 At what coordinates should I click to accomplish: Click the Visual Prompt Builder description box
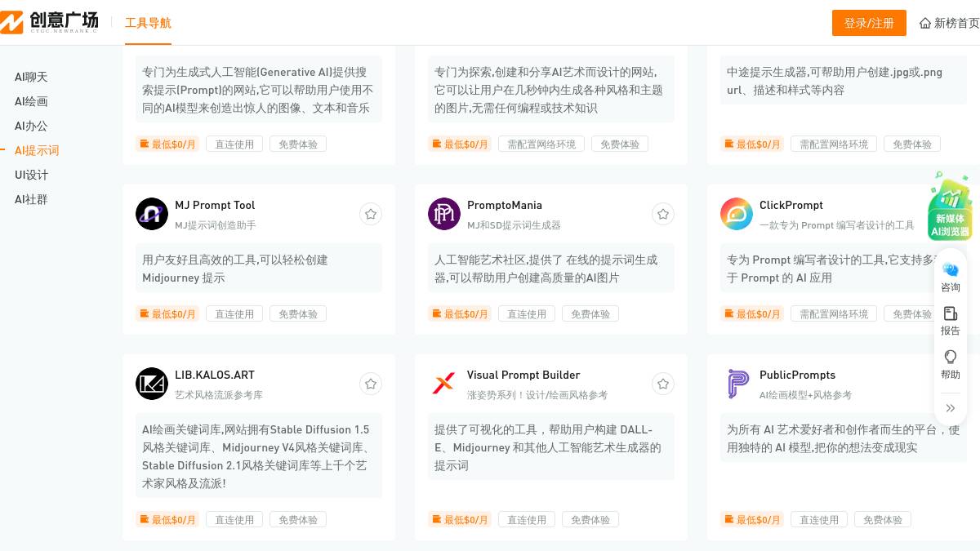pyautogui.click(x=551, y=447)
